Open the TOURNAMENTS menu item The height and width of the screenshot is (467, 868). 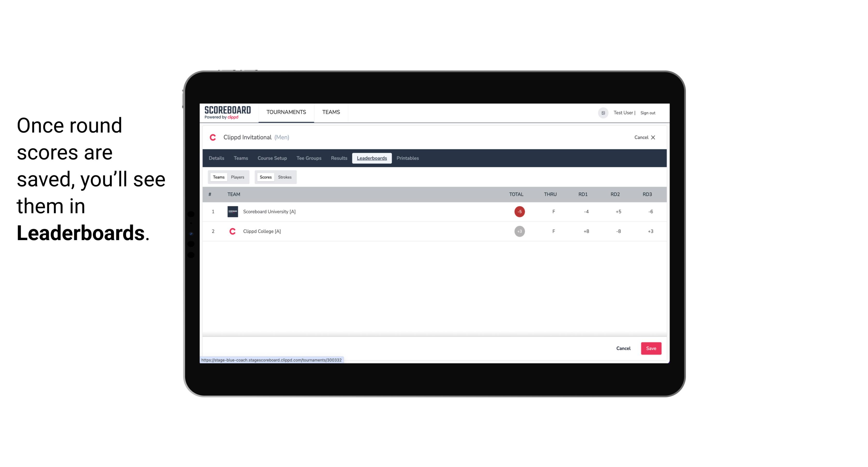(x=286, y=112)
